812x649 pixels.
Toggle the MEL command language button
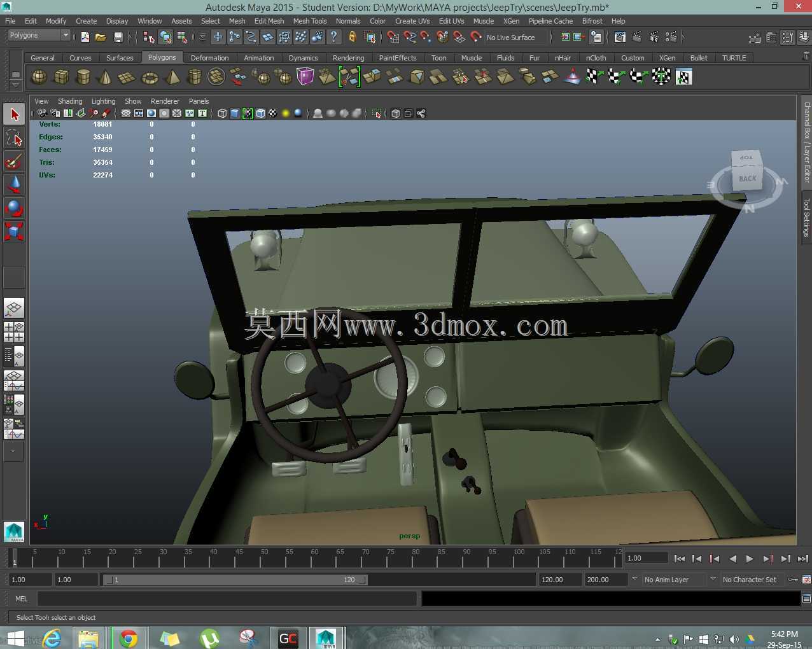pyautogui.click(x=21, y=599)
